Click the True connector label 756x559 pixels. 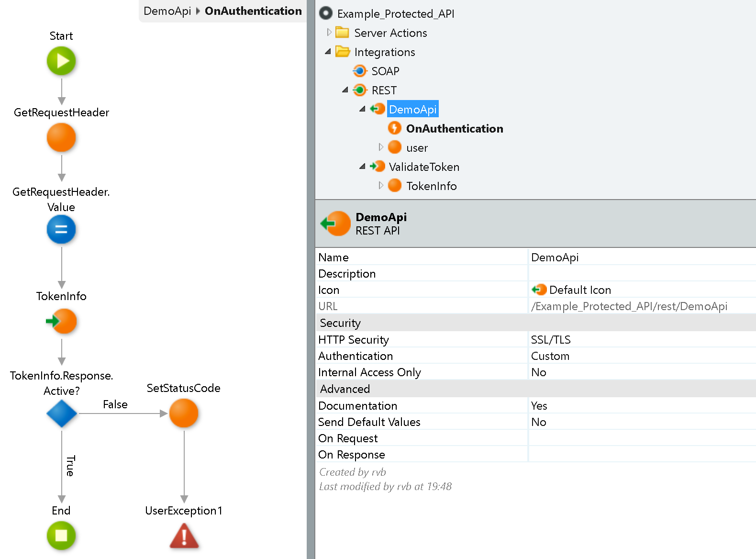pos(70,466)
